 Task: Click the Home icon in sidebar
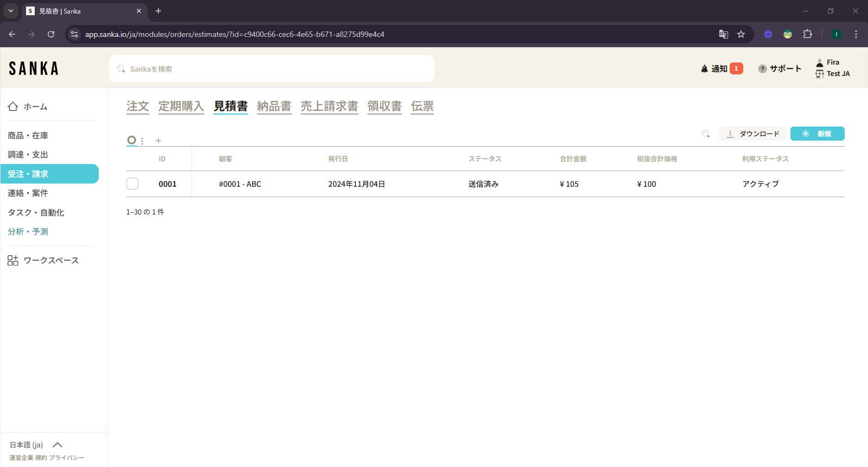tap(13, 106)
